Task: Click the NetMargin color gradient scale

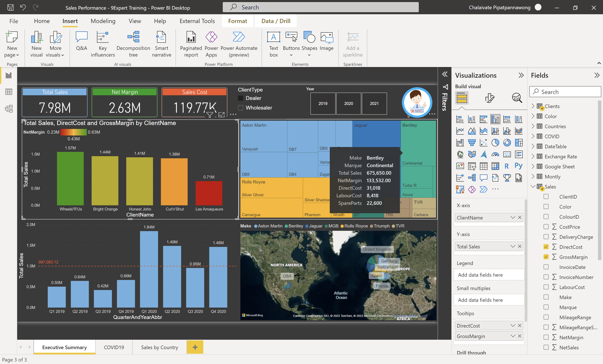Action: tap(73, 132)
